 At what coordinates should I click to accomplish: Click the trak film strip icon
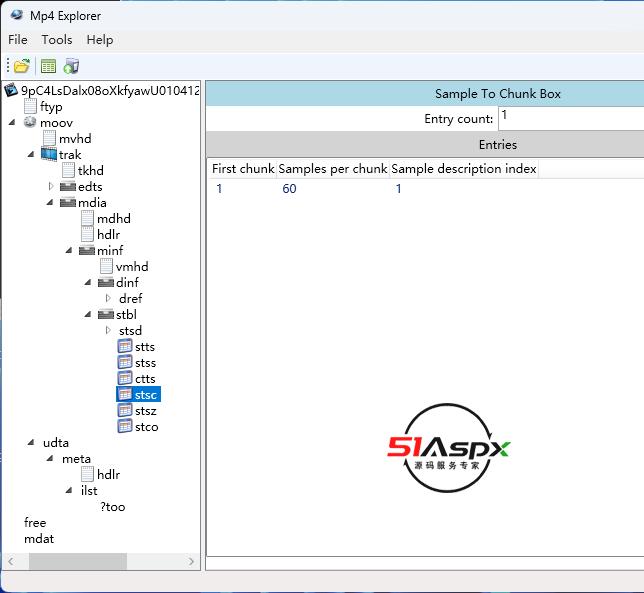[x=49, y=155]
